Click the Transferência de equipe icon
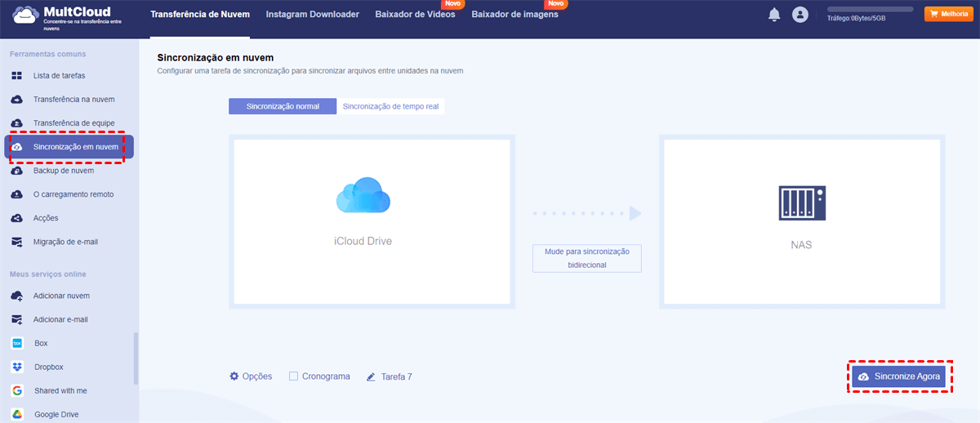The height and width of the screenshot is (423, 980). coord(17,123)
